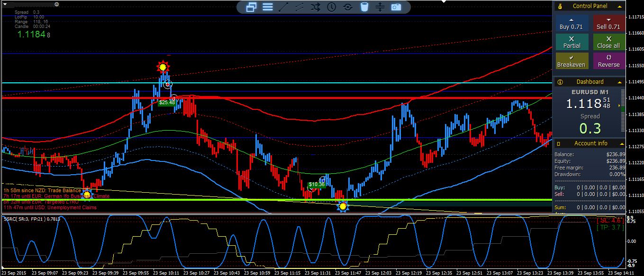Click the thick green horizontal support line
Image resolution: width=644 pixels, height=276 pixels.
coord(276,200)
